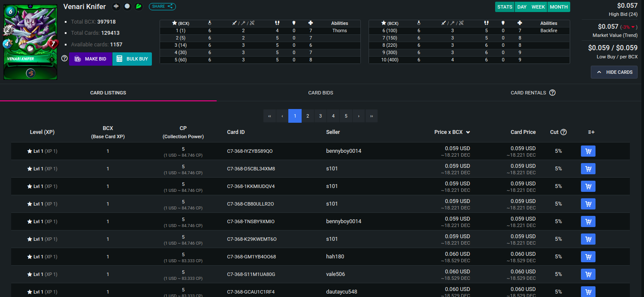Click help icon left of Make Bid

(x=64, y=58)
